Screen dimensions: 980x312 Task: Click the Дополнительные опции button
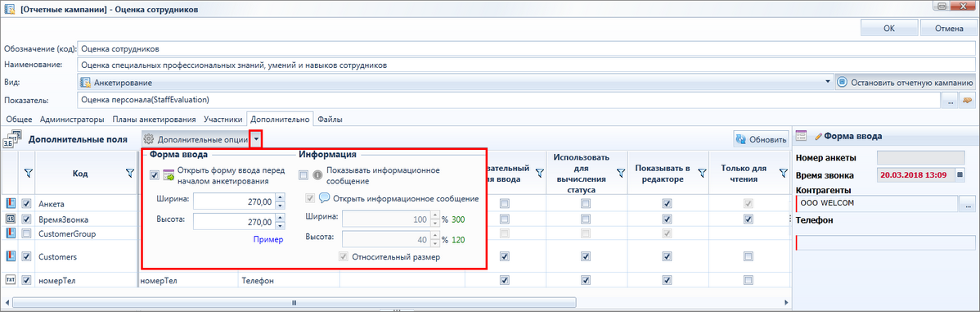pyautogui.click(x=195, y=139)
